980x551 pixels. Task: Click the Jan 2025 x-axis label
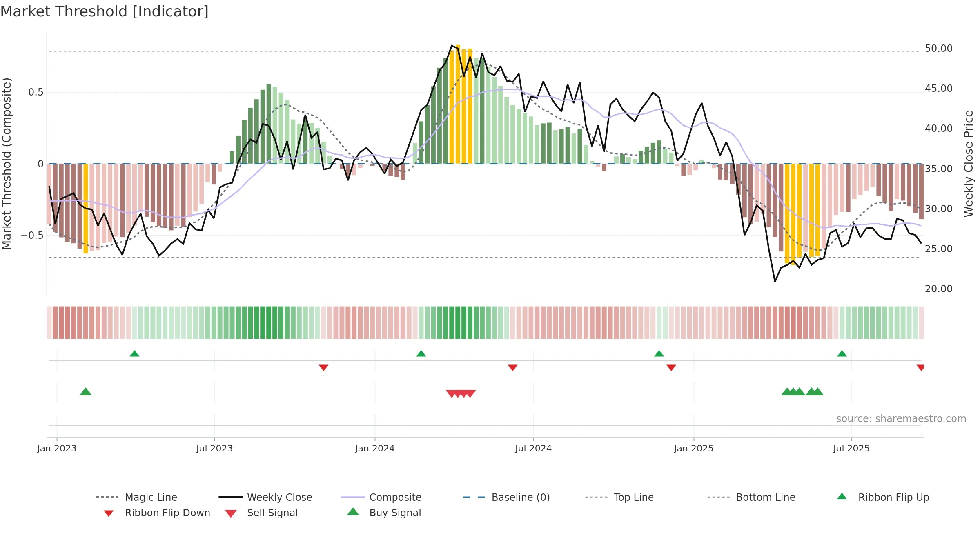(x=694, y=449)
